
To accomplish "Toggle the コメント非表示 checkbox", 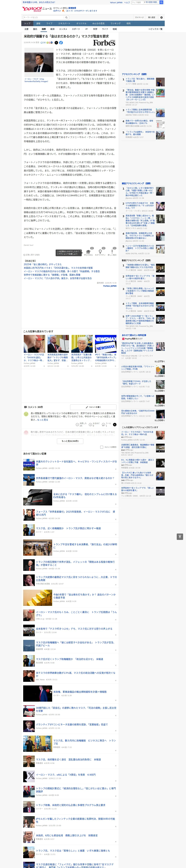I will point(102,447).
